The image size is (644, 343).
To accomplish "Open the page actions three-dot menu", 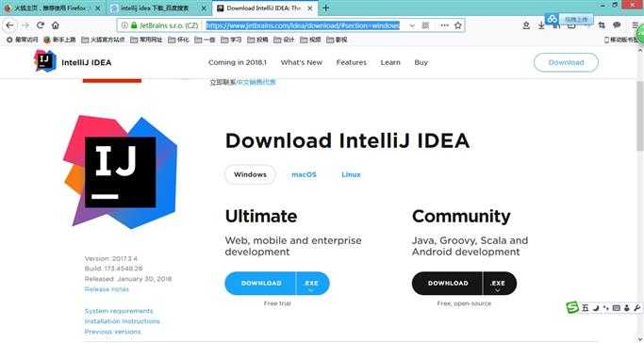I will (444, 25).
